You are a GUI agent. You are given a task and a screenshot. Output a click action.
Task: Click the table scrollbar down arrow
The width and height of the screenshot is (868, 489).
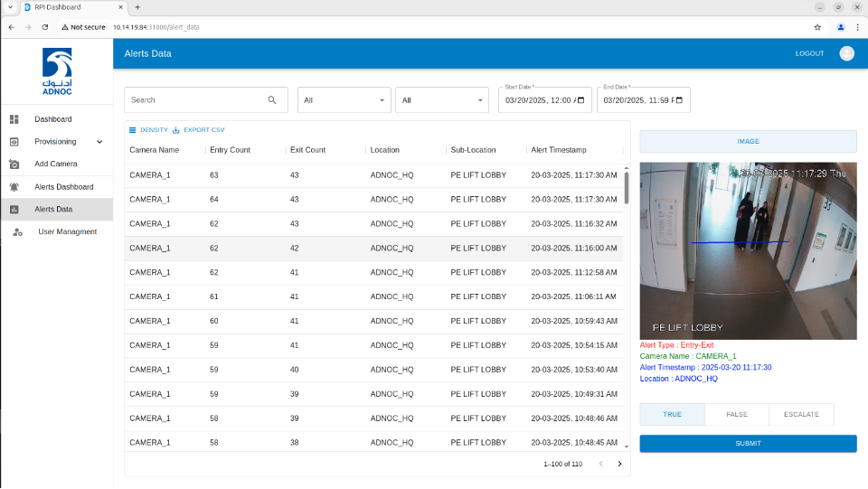(x=627, y=446)
